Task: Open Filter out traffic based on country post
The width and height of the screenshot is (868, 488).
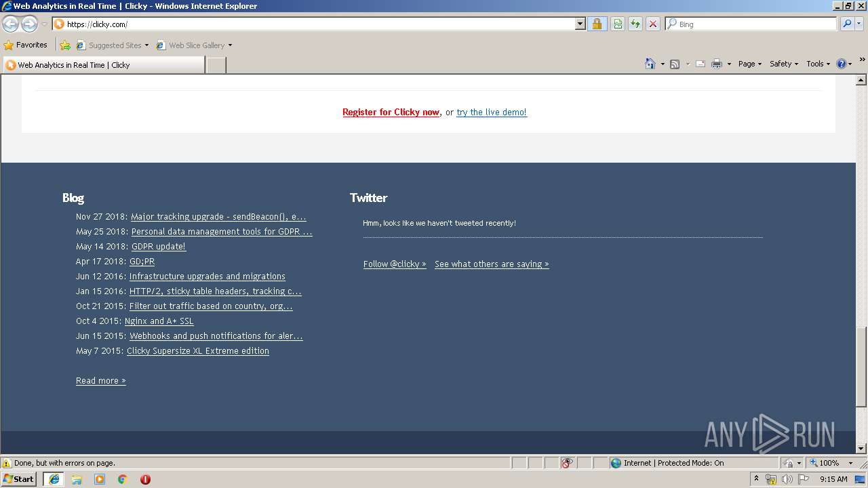Action: [x=211, y=306]
